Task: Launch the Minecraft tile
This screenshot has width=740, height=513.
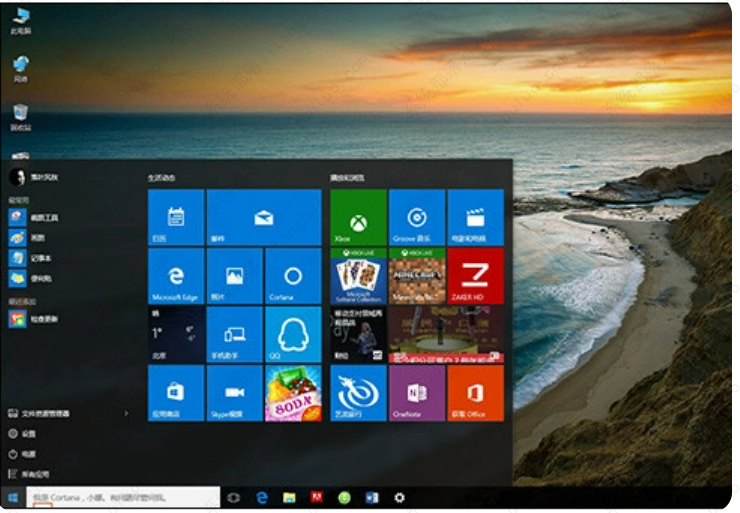Action: pos(417,276)
